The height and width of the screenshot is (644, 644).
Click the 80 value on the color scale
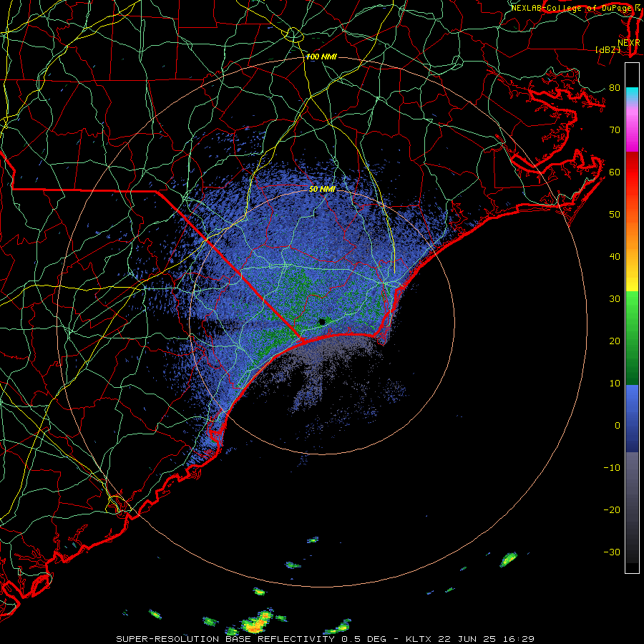point(615,88)
